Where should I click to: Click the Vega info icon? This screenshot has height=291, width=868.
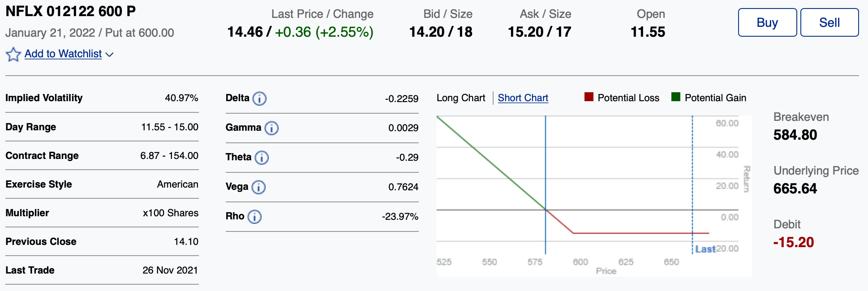point(259,187)
